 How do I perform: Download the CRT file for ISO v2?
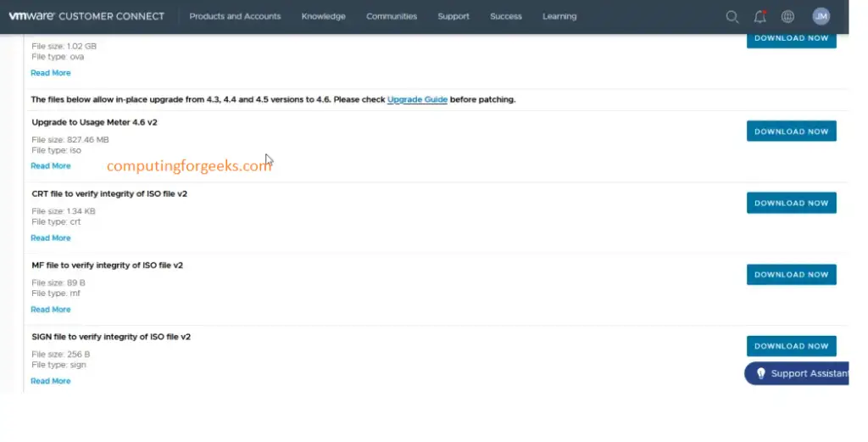pyautogui.click(x=791, y=203)
